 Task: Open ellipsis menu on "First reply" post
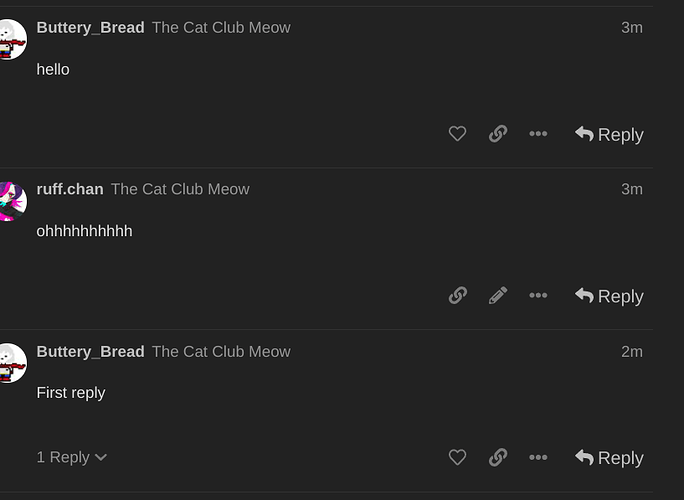(538, 457)
